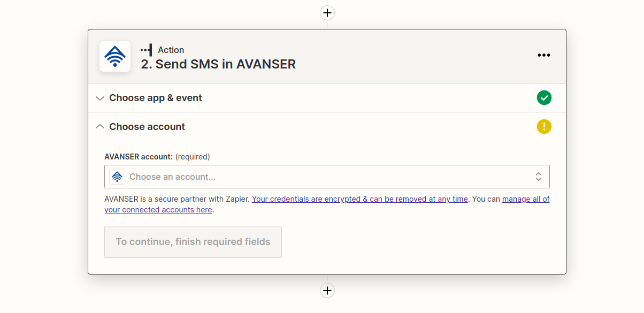Open the credentials are encrypted link
The image size is (644, 313).
coord(359,199)
